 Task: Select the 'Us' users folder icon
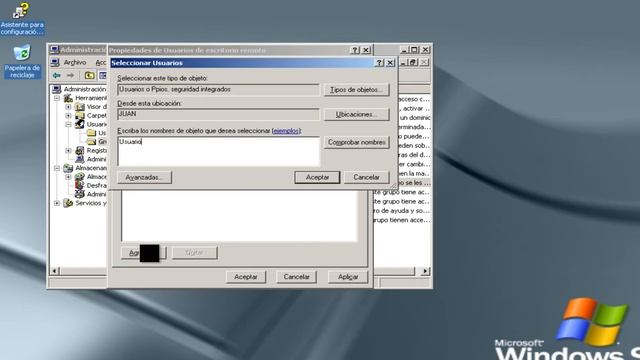pos(91,133)
